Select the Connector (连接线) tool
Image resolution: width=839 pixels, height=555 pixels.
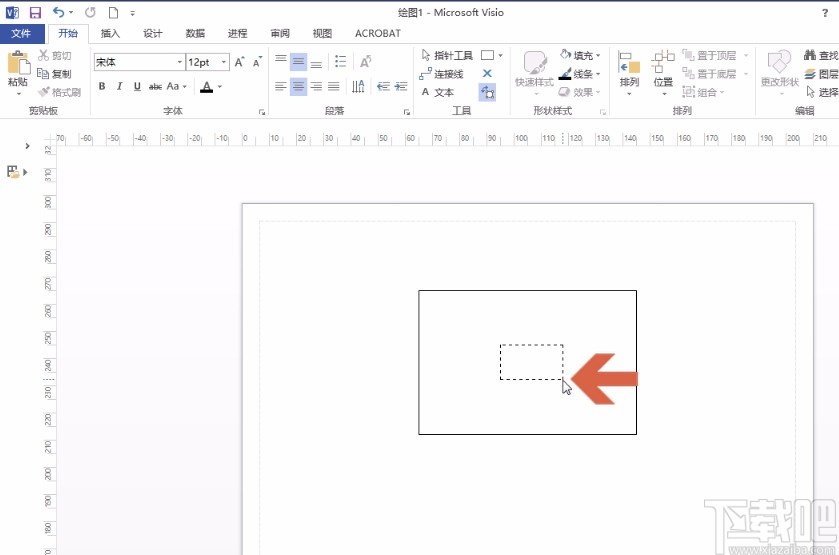(441, 74)
